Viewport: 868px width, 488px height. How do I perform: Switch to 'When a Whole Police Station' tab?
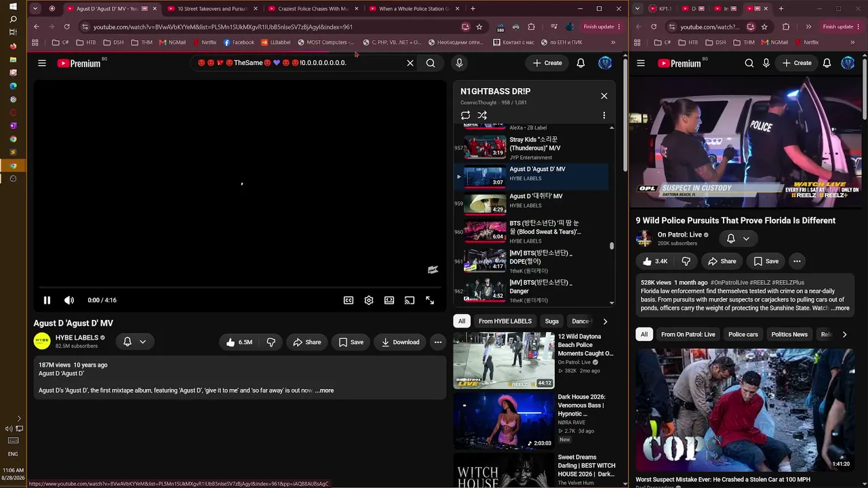coord(413,9)
